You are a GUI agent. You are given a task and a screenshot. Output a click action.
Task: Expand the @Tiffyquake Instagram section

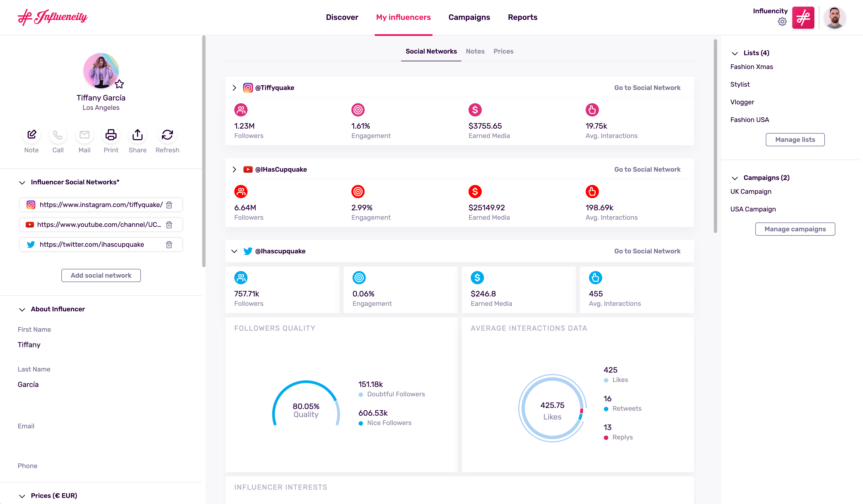click(235, 87)
